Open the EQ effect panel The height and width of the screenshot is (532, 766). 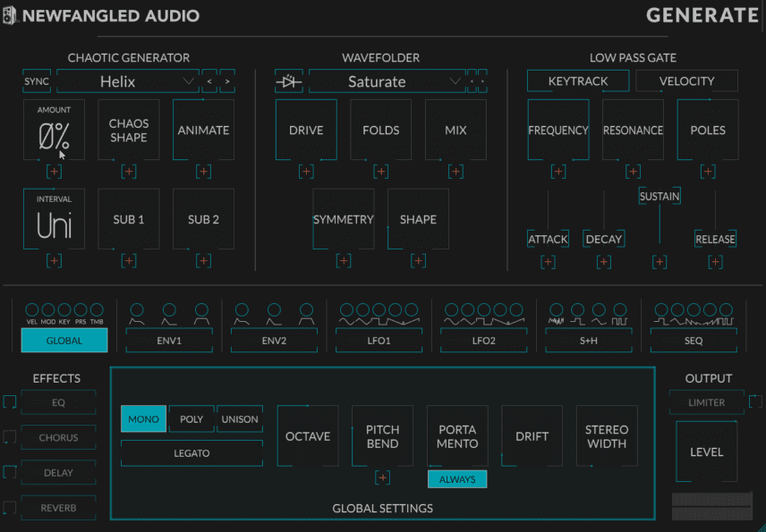click(59, 402)
